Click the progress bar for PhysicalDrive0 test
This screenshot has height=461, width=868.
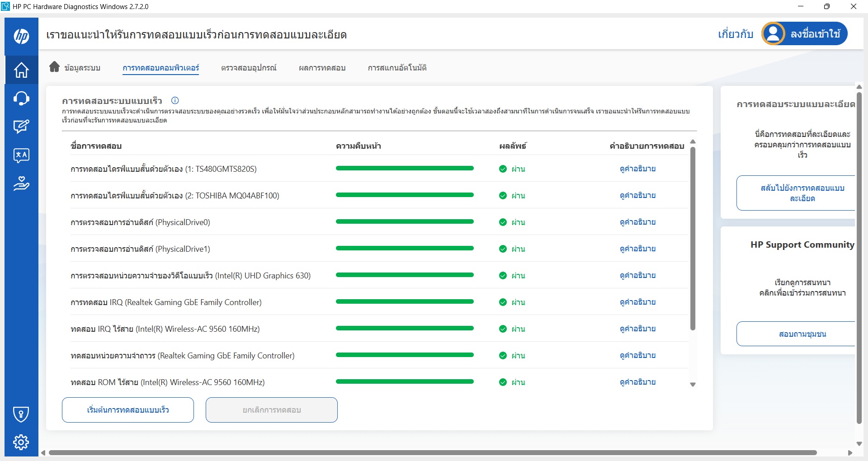405,221
